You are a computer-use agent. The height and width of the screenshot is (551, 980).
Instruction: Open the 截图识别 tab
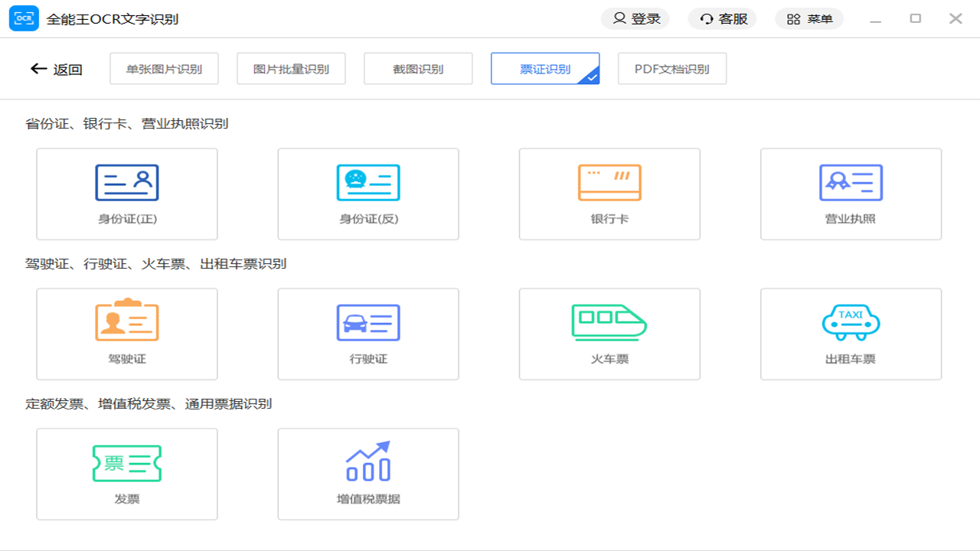[x=418, y=68]
